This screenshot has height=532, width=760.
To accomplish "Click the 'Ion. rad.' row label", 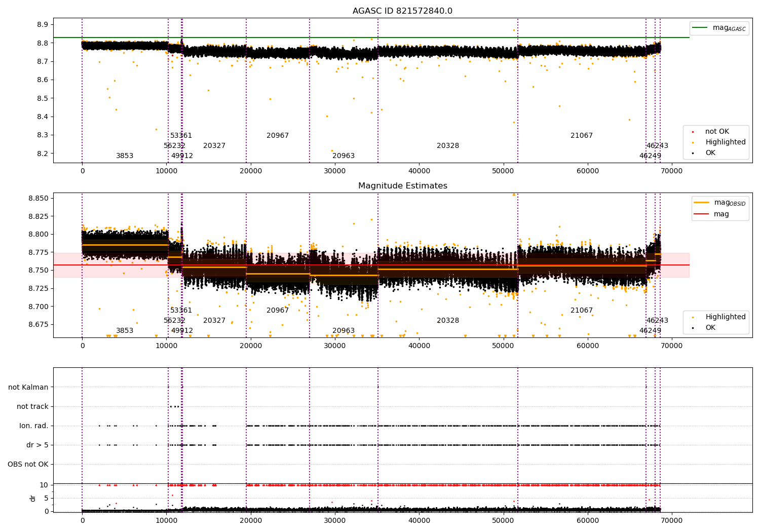I will (34, 426).
